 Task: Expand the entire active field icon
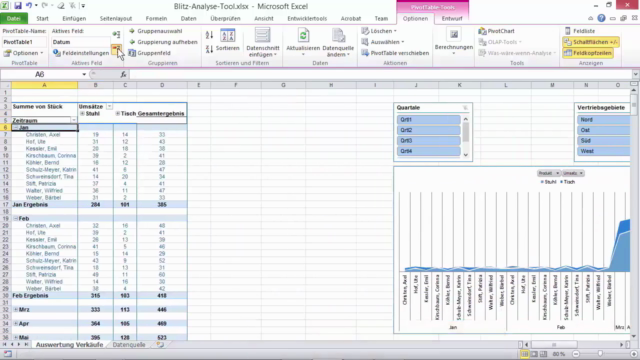tap(116, 34)
